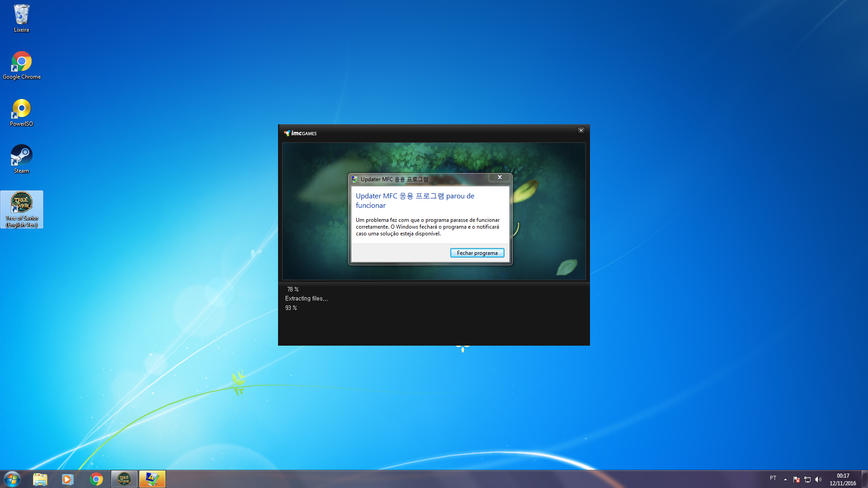This screenshot has width=868, height=488.
Task: Switch to Tree of Savior taskbar item
Action: pos(124,479)
